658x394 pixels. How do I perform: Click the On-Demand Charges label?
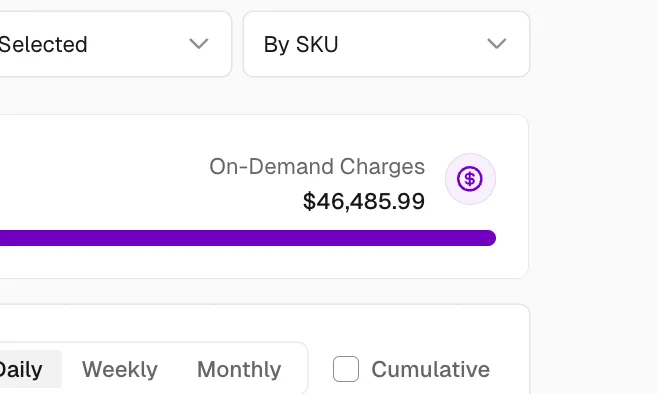coord(317,167)
